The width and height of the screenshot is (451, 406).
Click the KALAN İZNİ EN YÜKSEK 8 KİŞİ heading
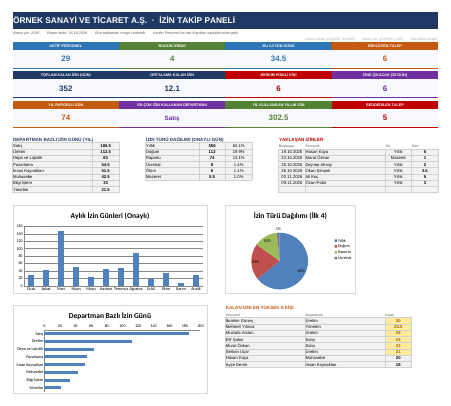pos(260,307)
